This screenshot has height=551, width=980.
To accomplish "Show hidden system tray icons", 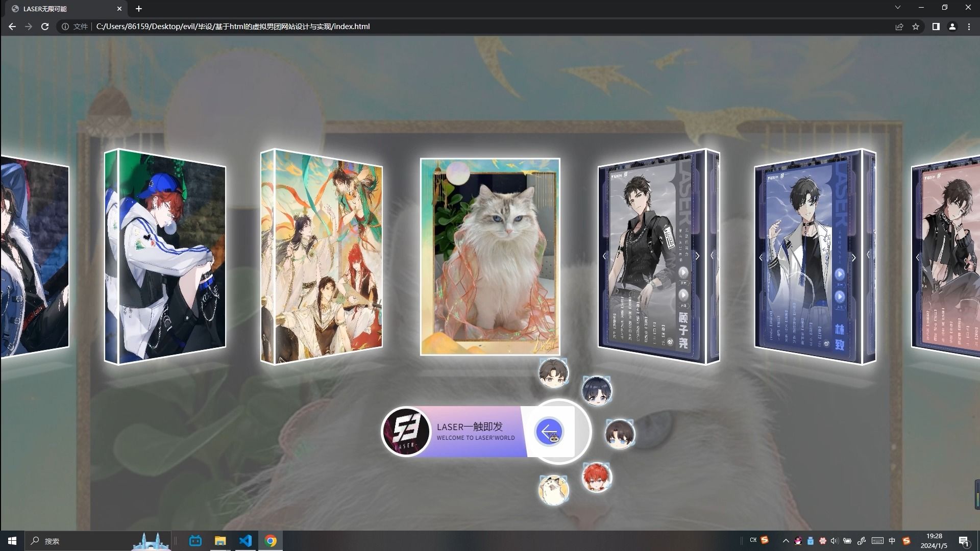I will pyautogui.click(x=786, y=541).
